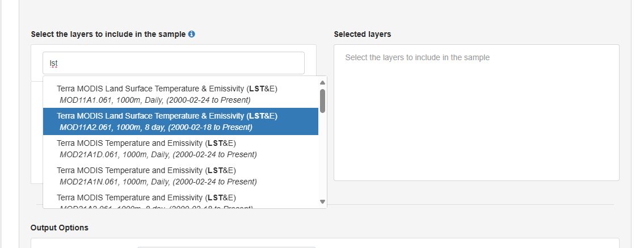Click 'Select the layers to include' placeholder text

click(417, 57)
